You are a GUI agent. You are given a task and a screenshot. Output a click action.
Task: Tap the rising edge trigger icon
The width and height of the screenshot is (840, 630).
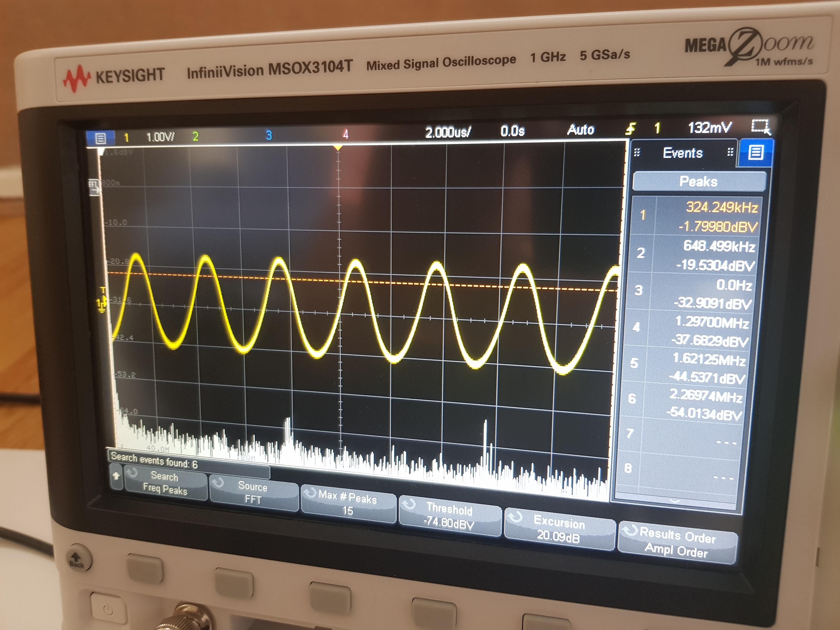pos(631,129)
